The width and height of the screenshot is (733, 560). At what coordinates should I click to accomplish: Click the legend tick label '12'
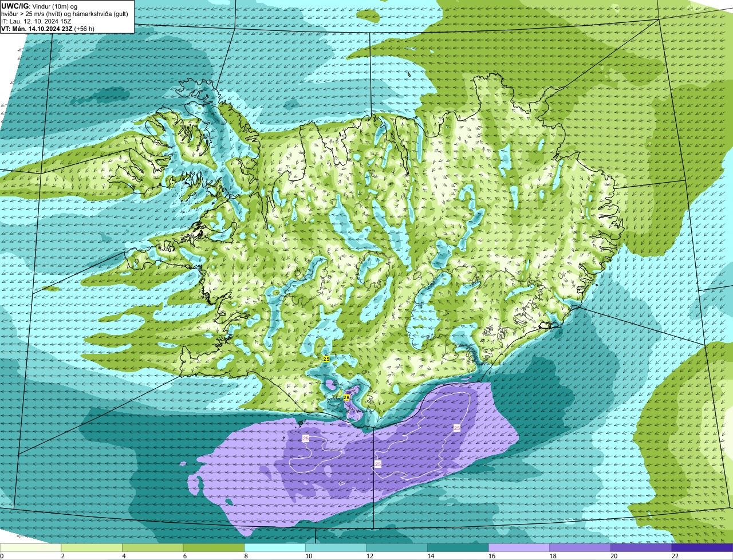coord(370,556)
